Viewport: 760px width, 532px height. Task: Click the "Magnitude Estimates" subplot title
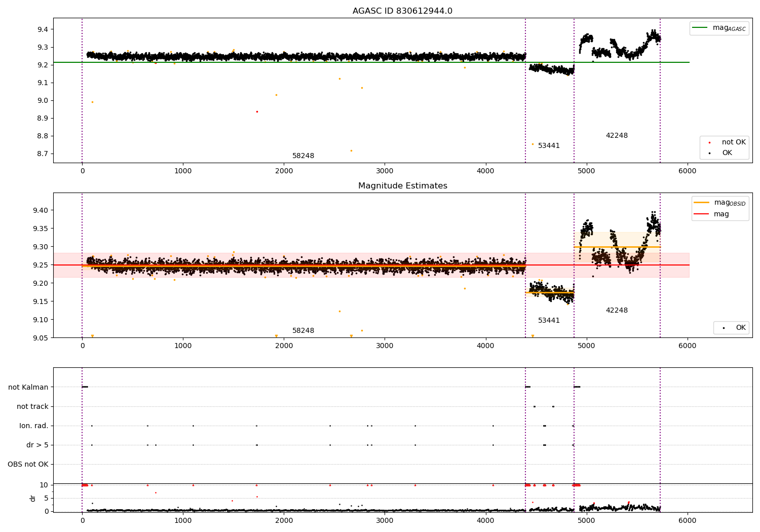point(402,186)
